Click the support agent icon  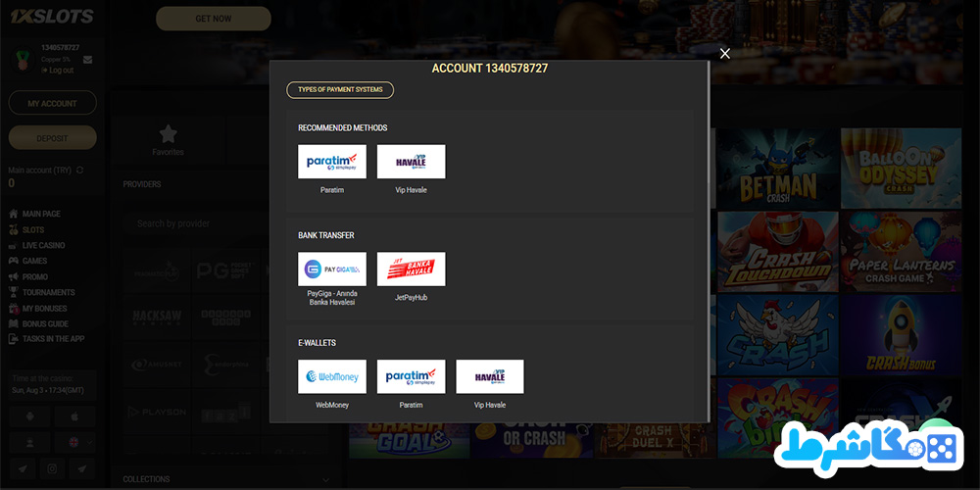tap(29, 443)
